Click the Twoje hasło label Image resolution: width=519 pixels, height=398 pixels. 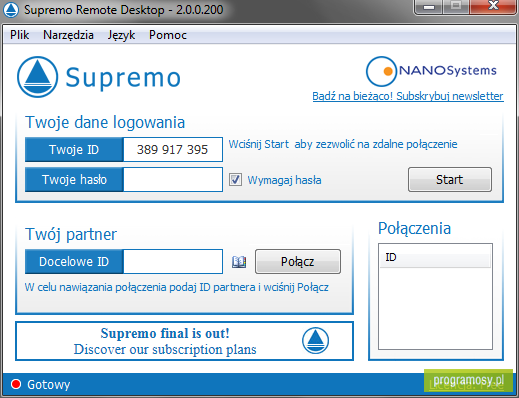[x=74, y=180]
